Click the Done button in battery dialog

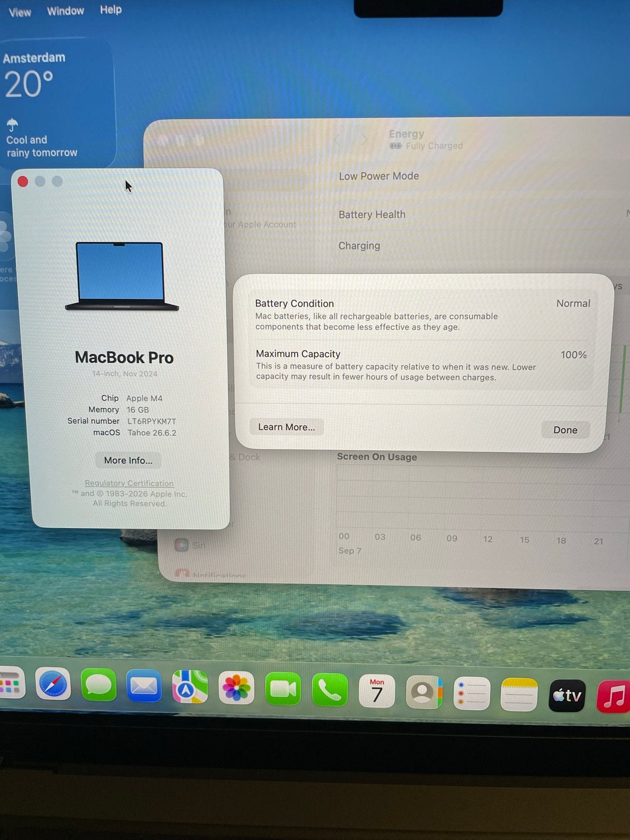pos(565,430)
